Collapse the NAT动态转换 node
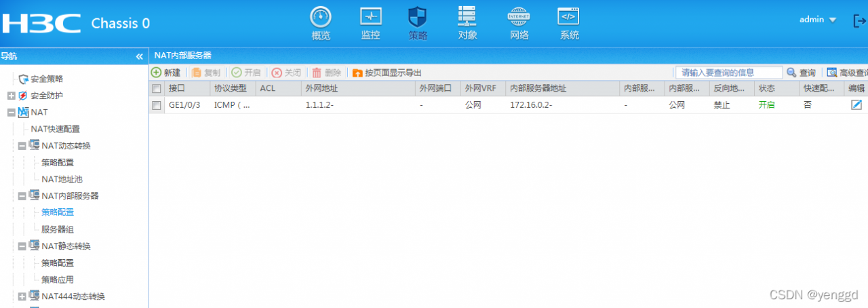The image size is (868, 308). coord(22,146)
